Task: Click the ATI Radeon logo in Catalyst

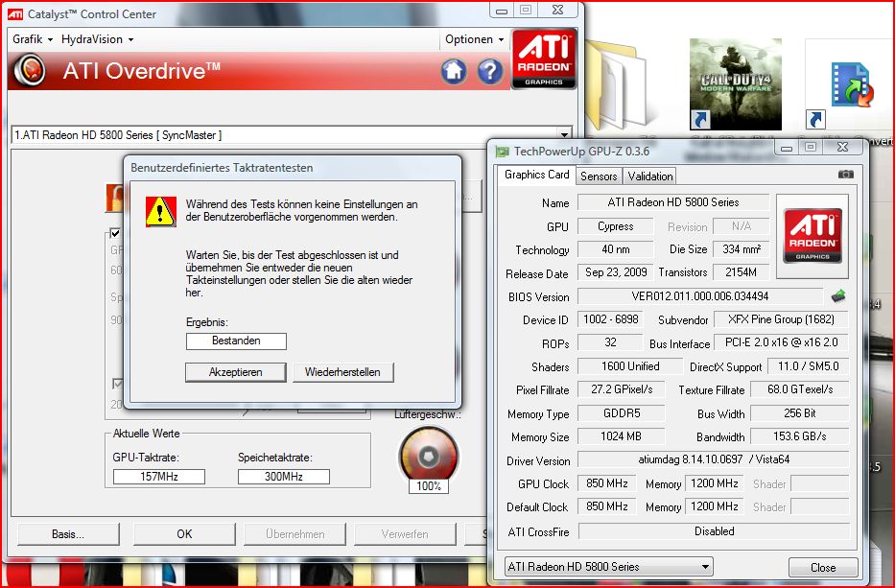Action: coord(544,59)
